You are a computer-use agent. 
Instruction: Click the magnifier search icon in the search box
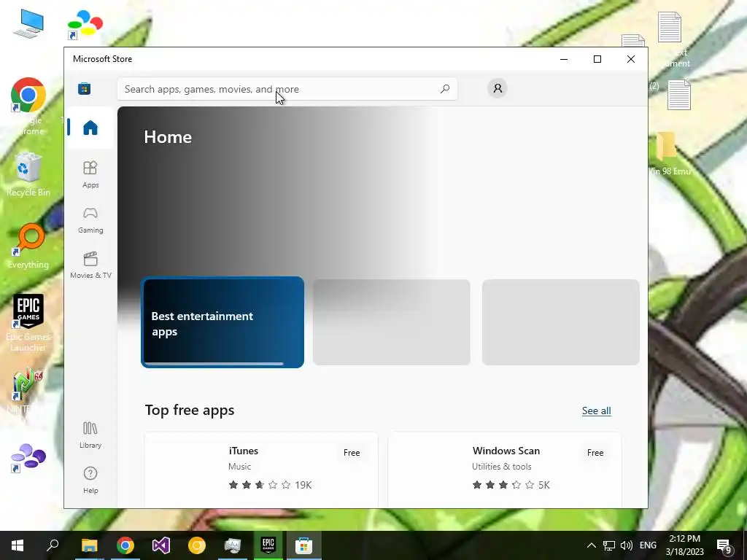click(445, 89)
